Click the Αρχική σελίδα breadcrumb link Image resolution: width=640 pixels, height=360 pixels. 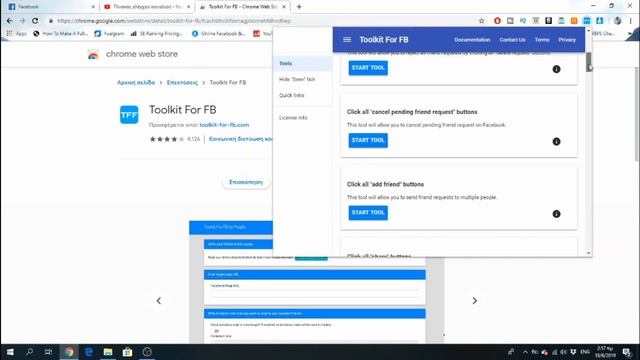pyautogui.click(x=136, y=82)
